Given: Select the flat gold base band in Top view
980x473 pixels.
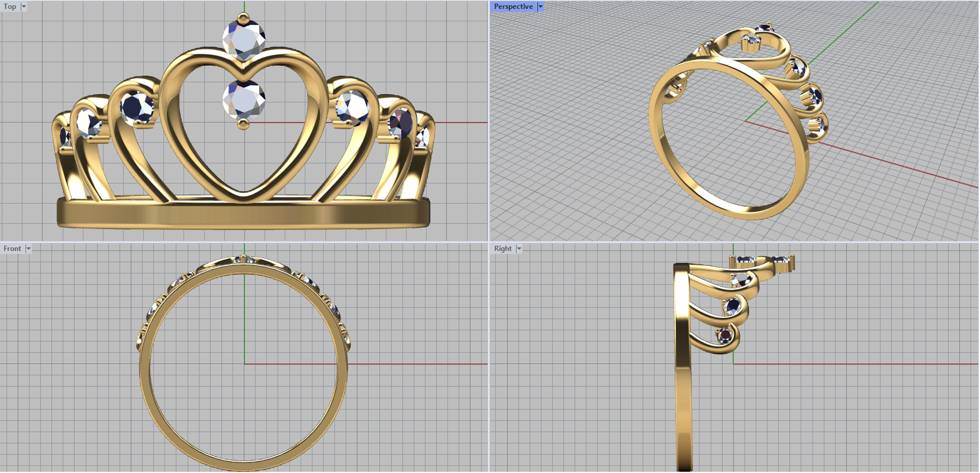Looking at the screenshot, I should 244,214.
